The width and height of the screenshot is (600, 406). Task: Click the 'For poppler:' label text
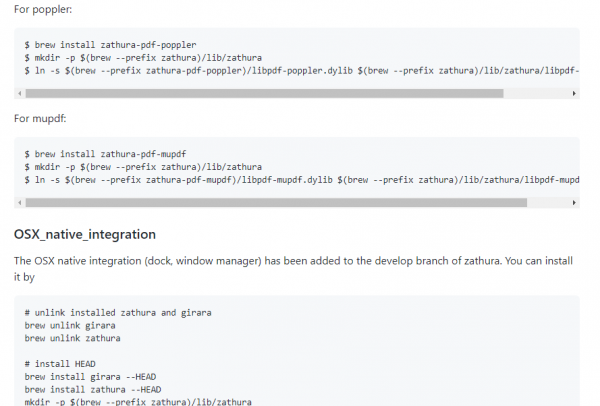click(43, 10)
